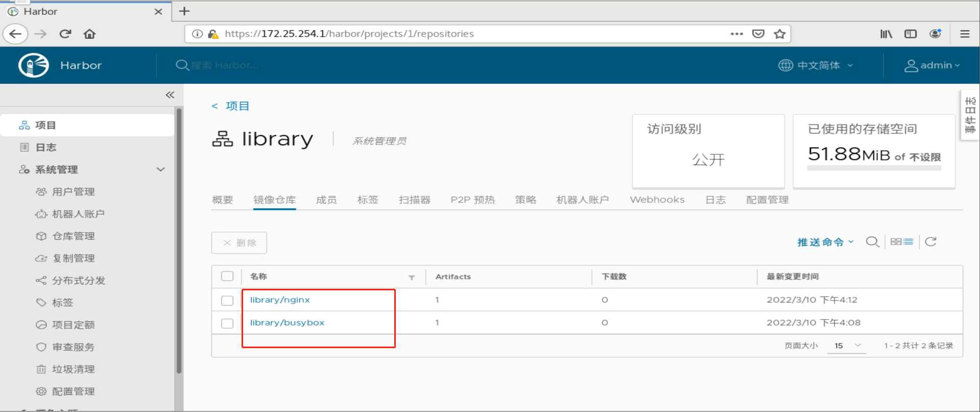
Task: Click the browser forward arrow
Action: point(41,34)
